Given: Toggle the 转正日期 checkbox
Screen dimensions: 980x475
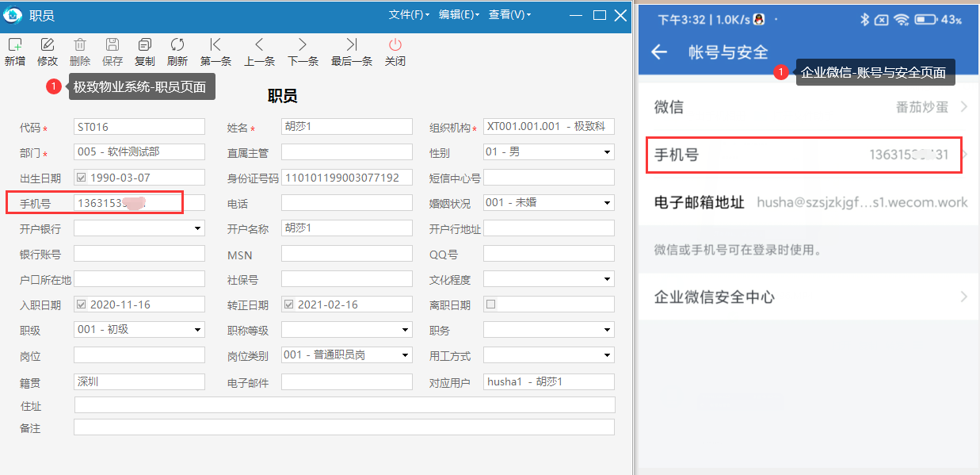Looking at the screenshot, I should click(288, 305).
